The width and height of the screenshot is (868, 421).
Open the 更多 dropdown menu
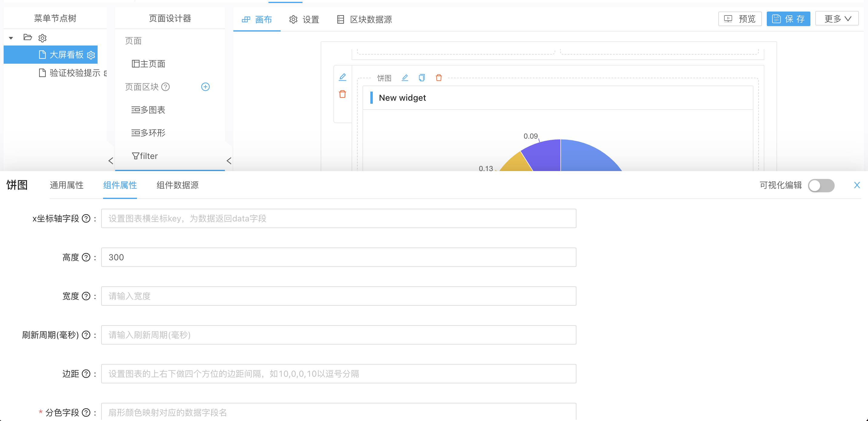pyautogui.click(x=837, y=19)
